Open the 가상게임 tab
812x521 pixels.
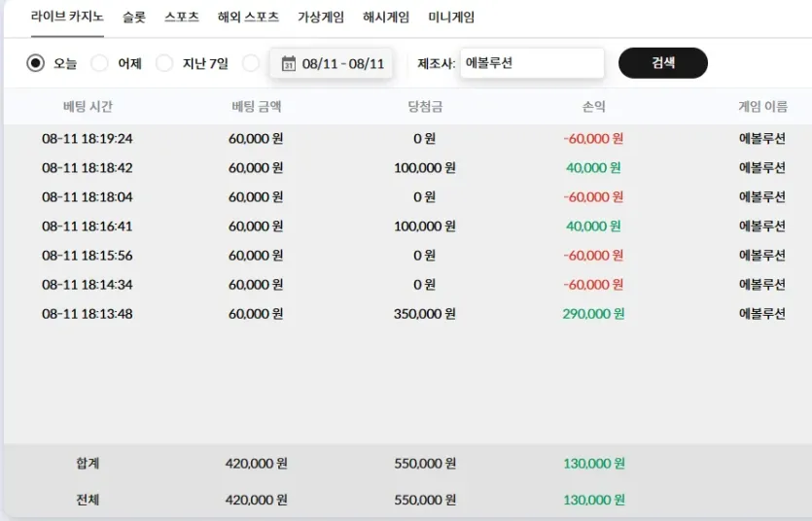point(321,17)
